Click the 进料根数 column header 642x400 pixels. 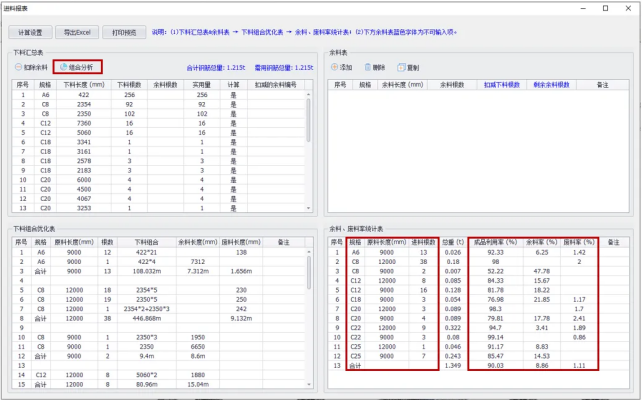coord(421,242)
